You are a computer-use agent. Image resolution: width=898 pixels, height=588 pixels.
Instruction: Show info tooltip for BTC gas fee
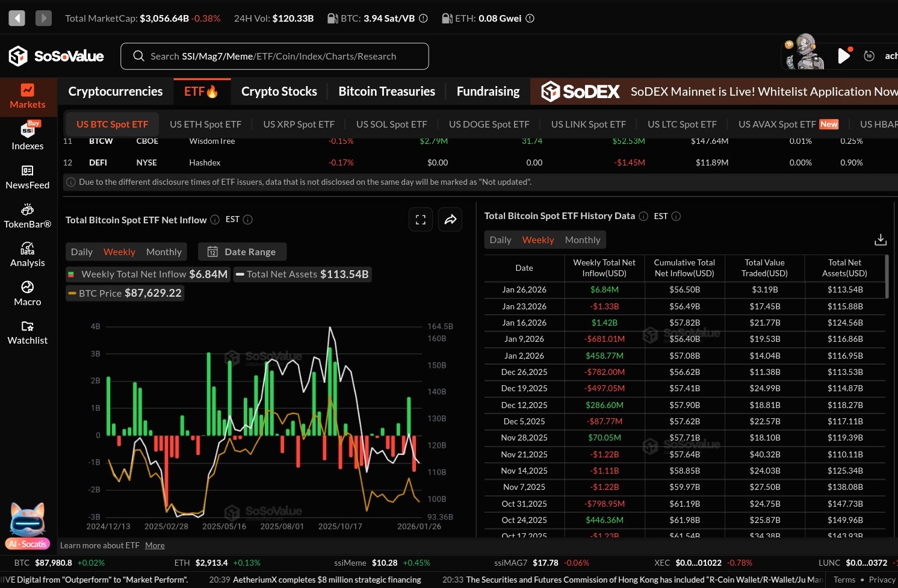click(423, 19)
